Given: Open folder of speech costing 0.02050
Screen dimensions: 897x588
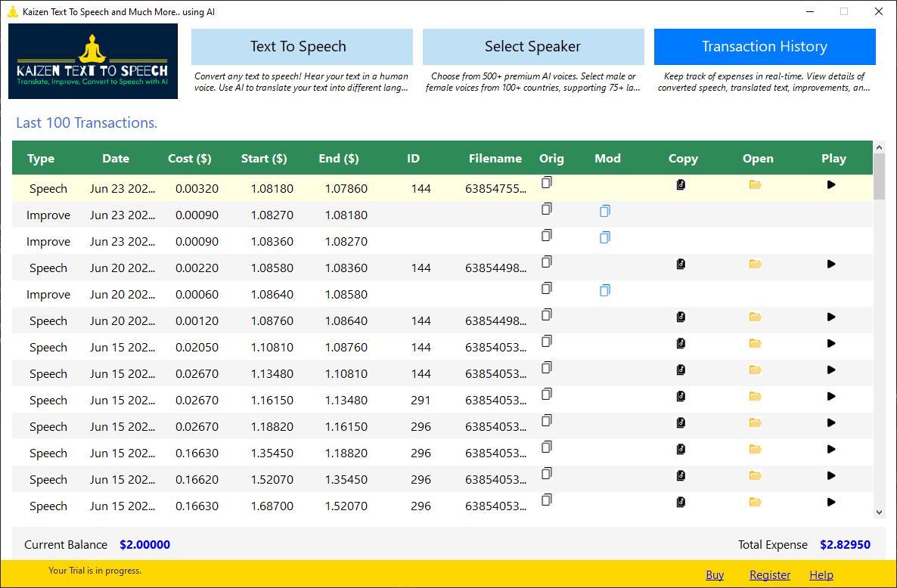Looking at the screenshot, I should 755,343.
